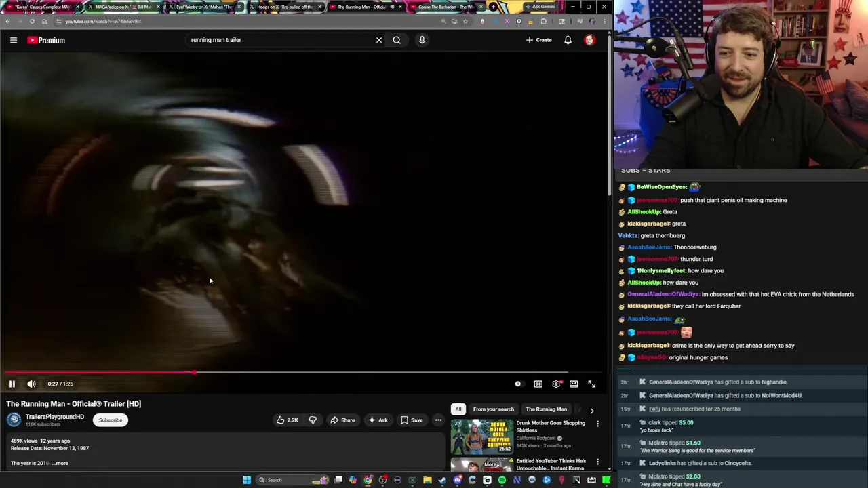Screen dimensions: 868x488
Task: Expand the description with '...more'
Action: [x=60, y=463]
